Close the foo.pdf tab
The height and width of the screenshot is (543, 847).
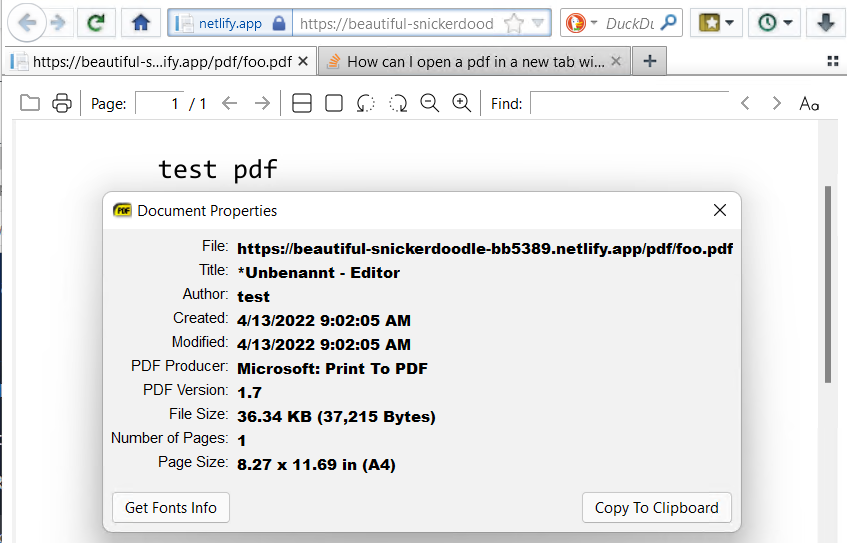pyautogui.click(x=303, y=62)
